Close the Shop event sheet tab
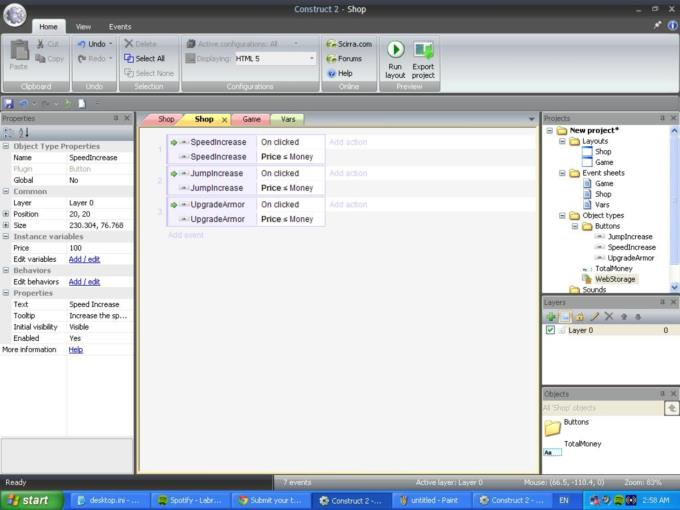The width and height of the screenshot is (680, 510). [x=225, y=120]
